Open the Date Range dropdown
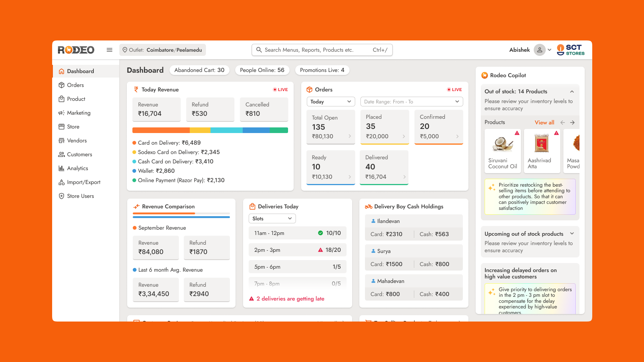644x362 pixels. tap(411, 102)
